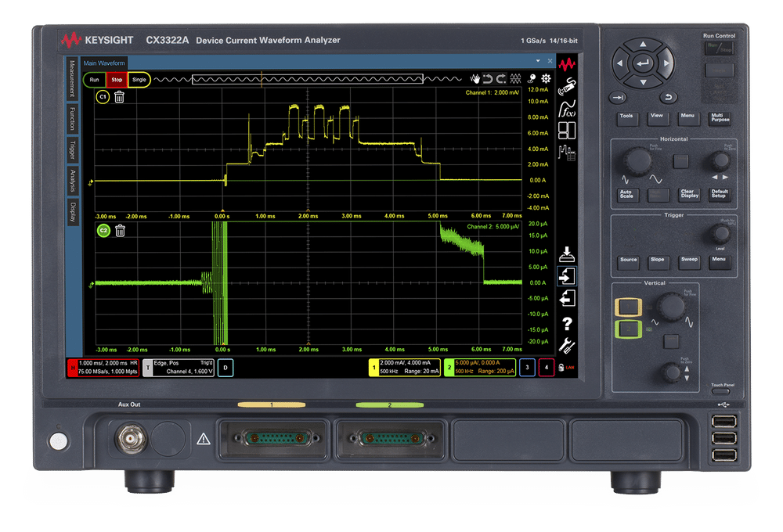Click the export arrow icon in sidebar
This screenshot has width=783, height=532.
(x=567, y=298)
